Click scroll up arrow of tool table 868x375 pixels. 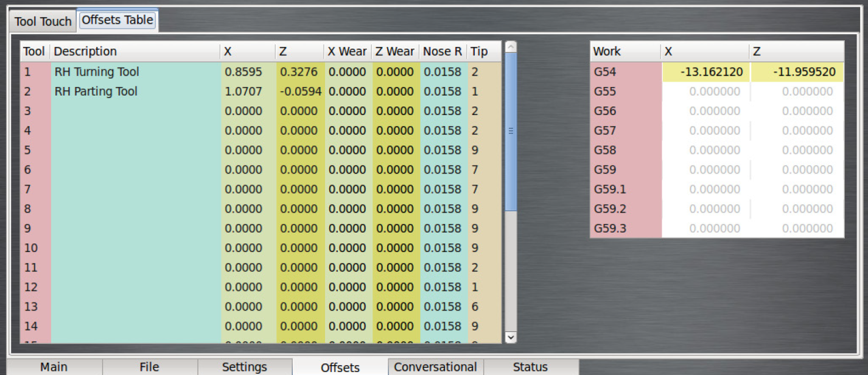511,46
